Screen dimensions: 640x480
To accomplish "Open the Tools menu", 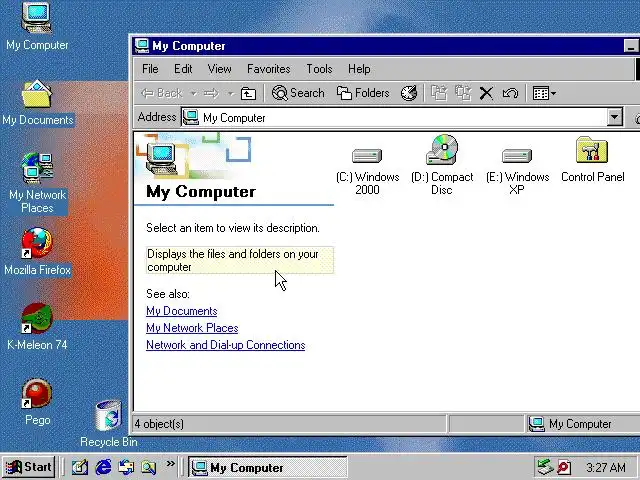I will coord(319,69).
